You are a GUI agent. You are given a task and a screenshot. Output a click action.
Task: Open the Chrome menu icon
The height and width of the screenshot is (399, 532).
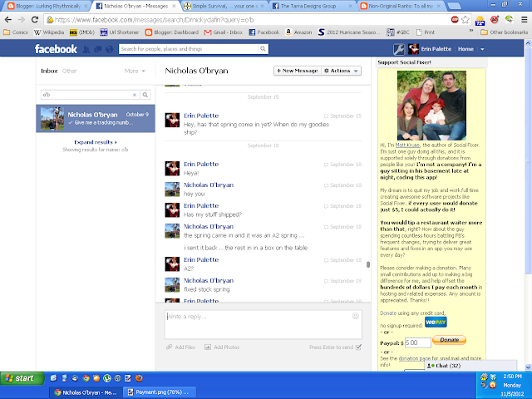click(525, 20)
